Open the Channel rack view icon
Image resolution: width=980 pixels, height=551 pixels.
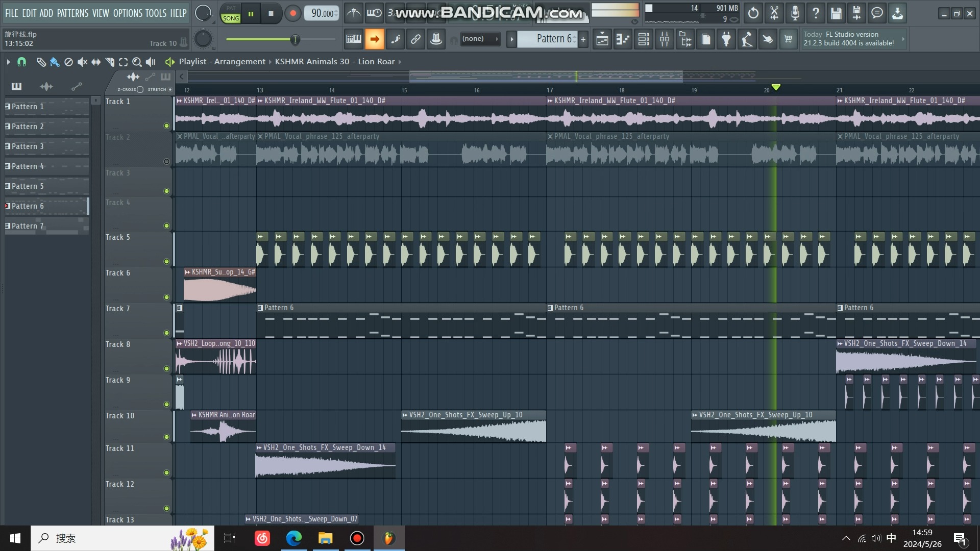pyautogui.click(x=644, y=39)
